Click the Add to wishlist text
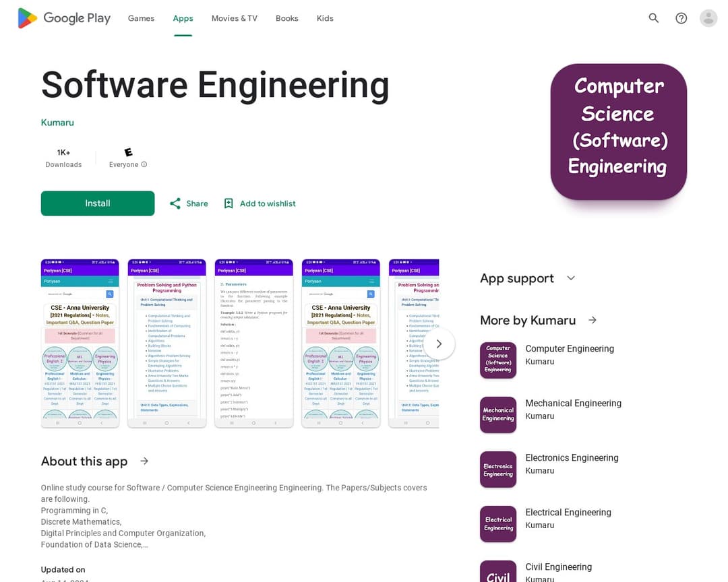 click(268, 203)
